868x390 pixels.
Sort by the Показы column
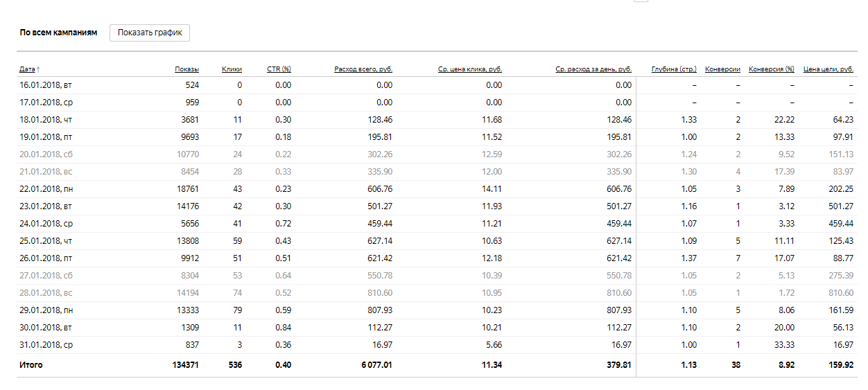click(x=186, y=69)
